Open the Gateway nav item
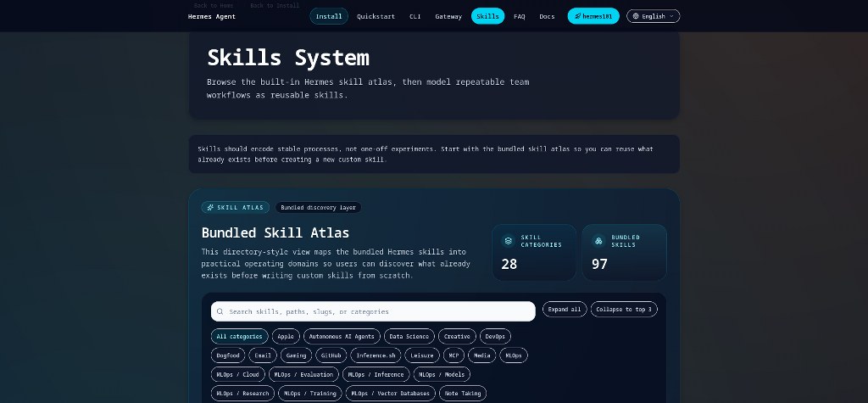Viewport: 868px width, 403px height. [448, 16]
